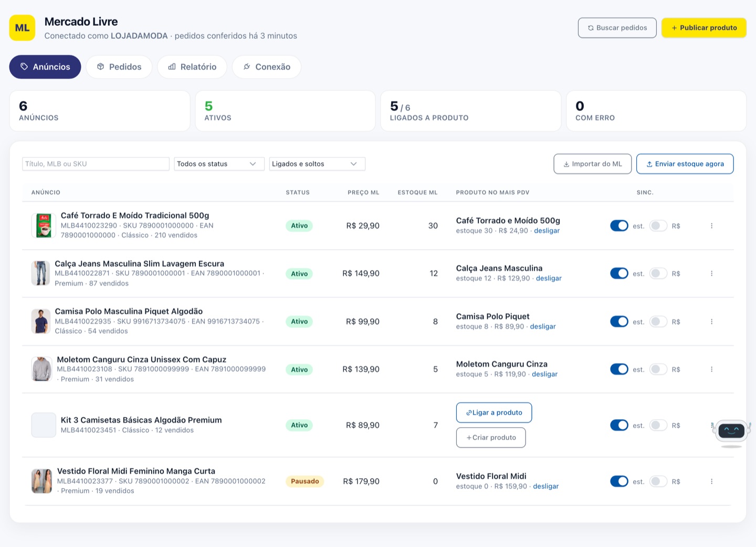The image size is (756, 547).
Task: Open the 'Ligados e soltos' dropdown
Action: pos(317,164)
